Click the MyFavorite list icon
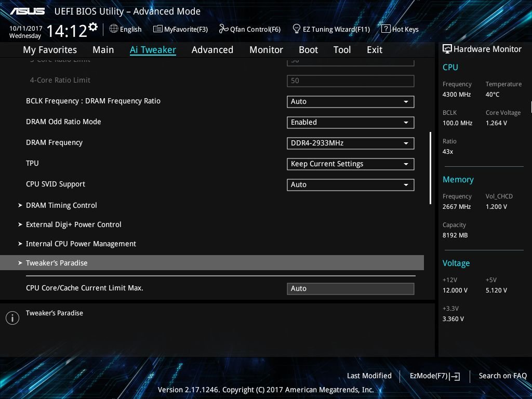This screenshot has width=532, height=399. coord(158,29)
